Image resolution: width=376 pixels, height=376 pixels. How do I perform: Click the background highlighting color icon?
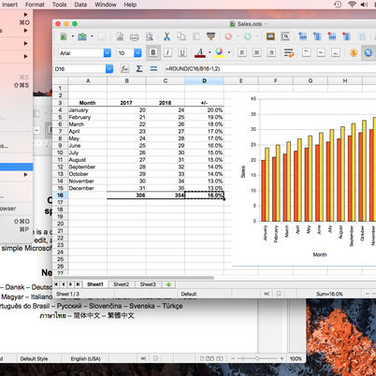pos(219,53)
